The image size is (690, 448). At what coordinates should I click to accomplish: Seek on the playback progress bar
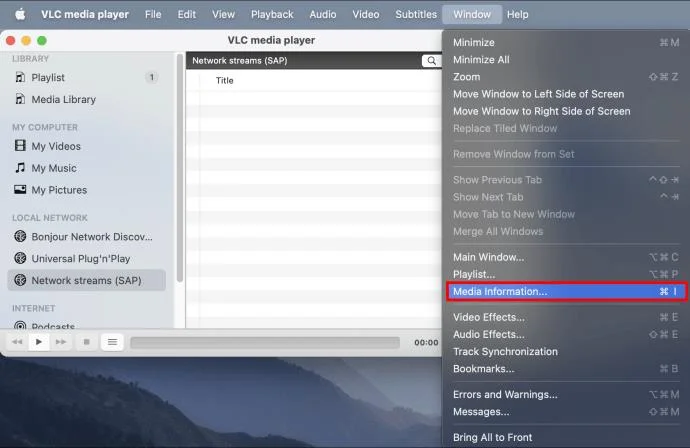point(265,342)
